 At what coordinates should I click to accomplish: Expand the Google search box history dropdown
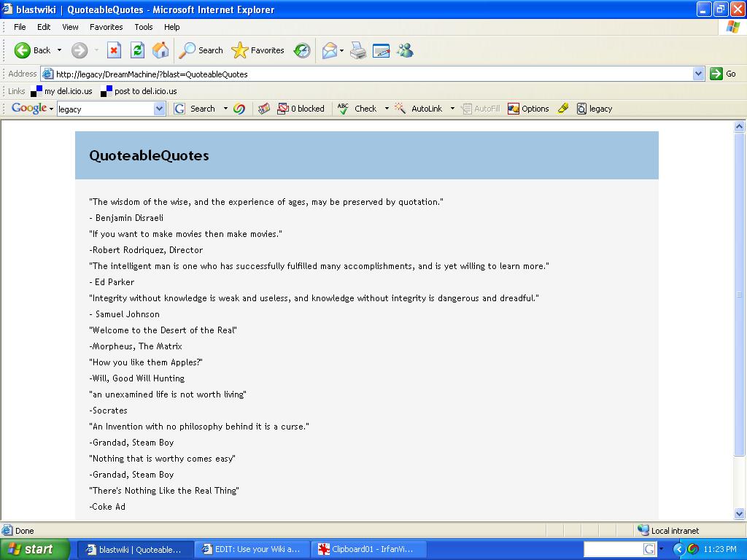tap(159, 109)
